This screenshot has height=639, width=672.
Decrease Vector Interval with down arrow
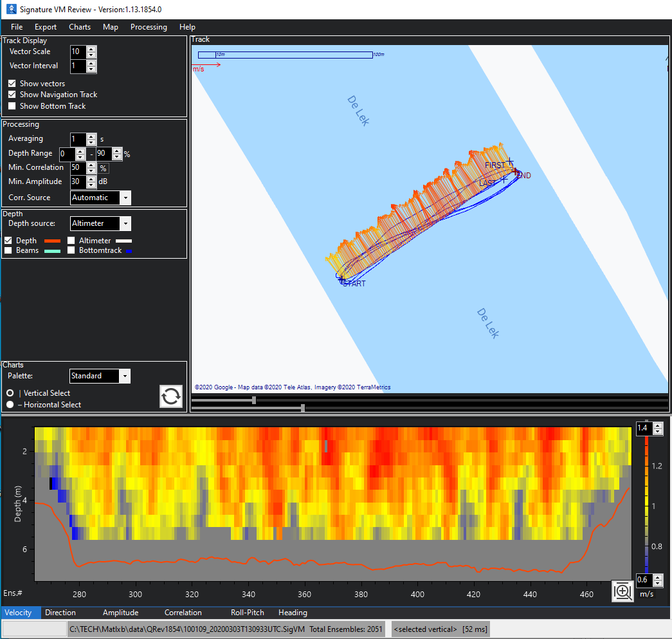pos(91,69)
